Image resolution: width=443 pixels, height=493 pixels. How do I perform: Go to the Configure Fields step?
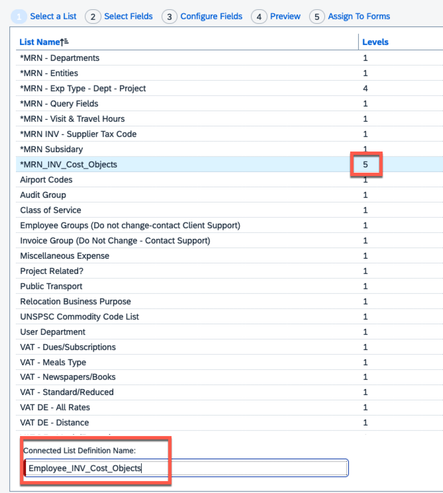[x=211, y=16]
